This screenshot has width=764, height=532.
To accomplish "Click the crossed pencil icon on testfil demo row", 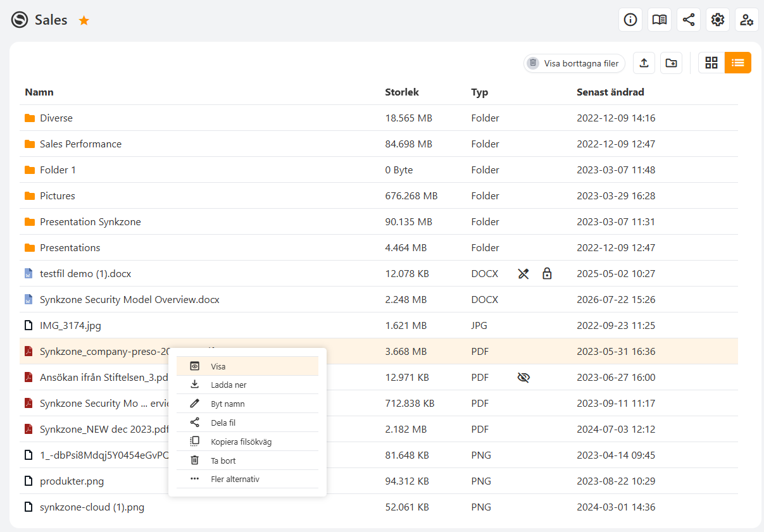I will (523, 274).
